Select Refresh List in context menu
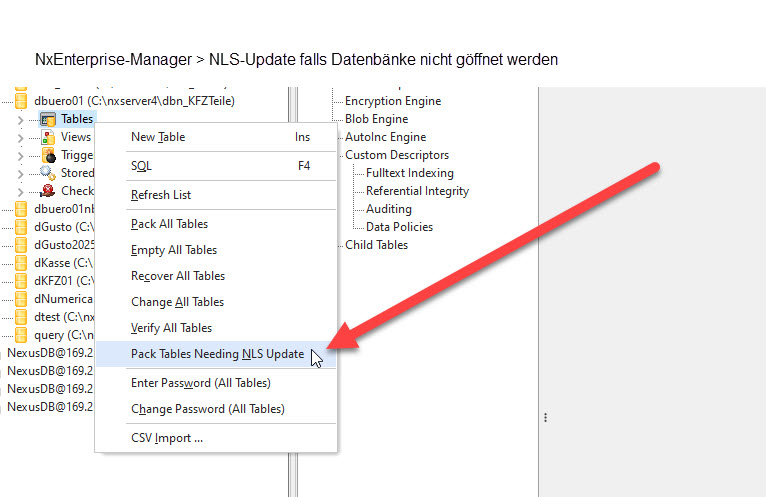This screenshot has width=766, height=497. 161,195
